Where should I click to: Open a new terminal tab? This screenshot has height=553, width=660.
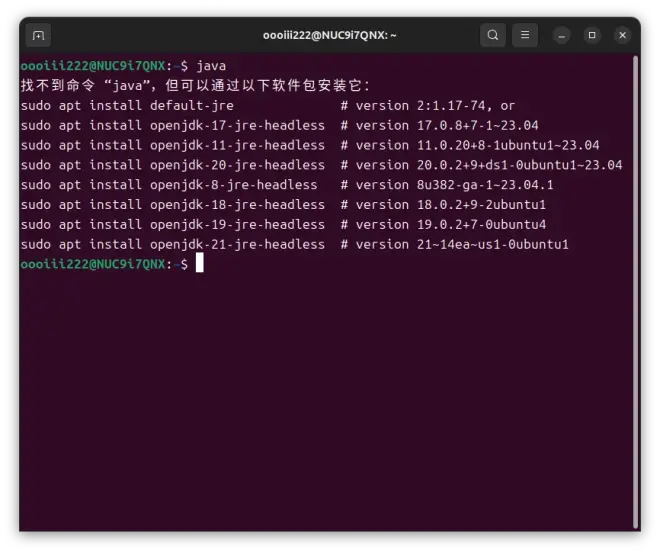pyautogui.click(x=38, y=35)
